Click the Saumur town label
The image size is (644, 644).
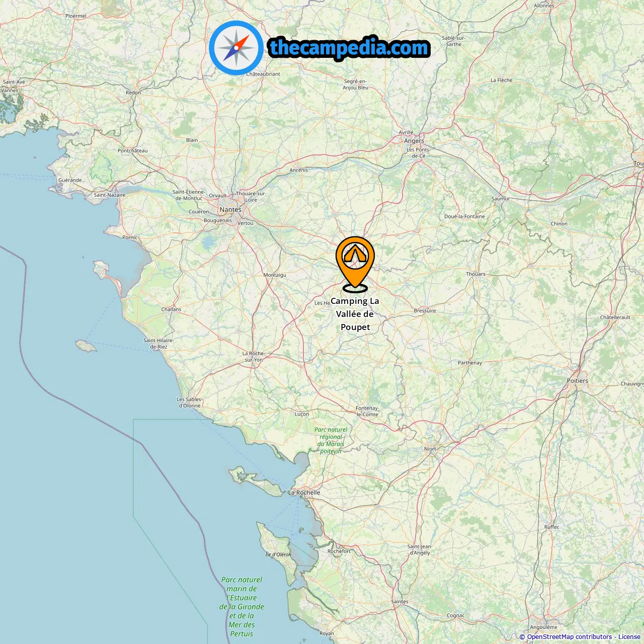click(501, 199)
